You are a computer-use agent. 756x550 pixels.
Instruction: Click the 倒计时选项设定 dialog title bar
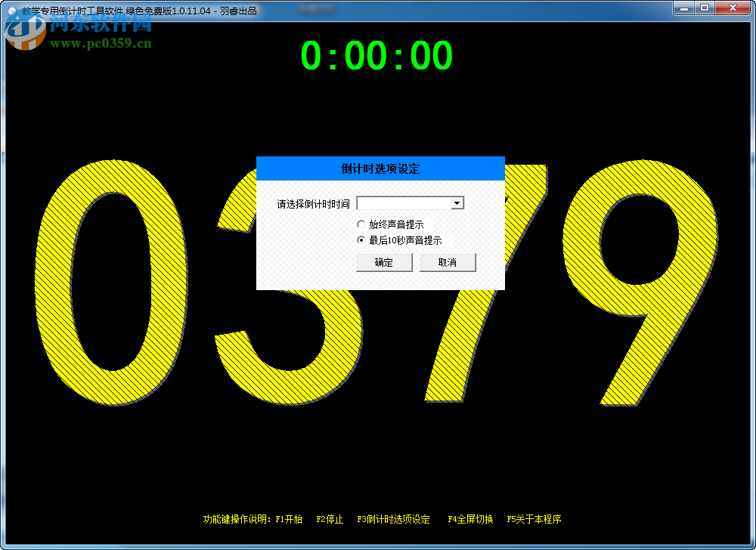380,168
